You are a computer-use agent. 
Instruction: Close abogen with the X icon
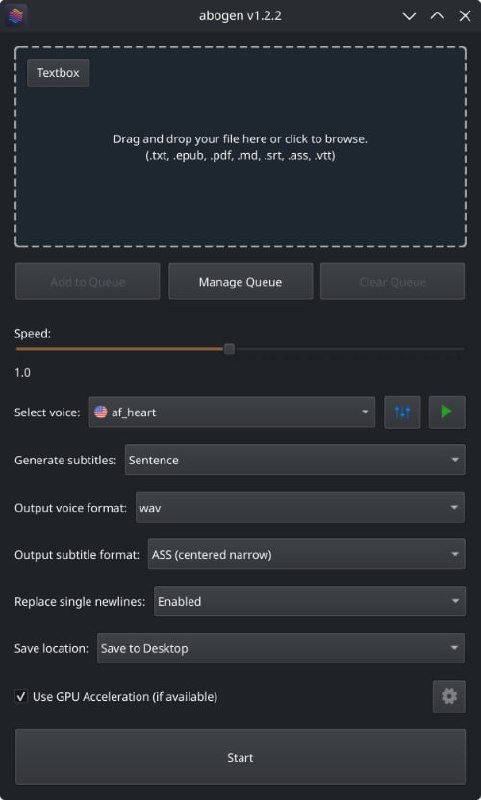465,16
